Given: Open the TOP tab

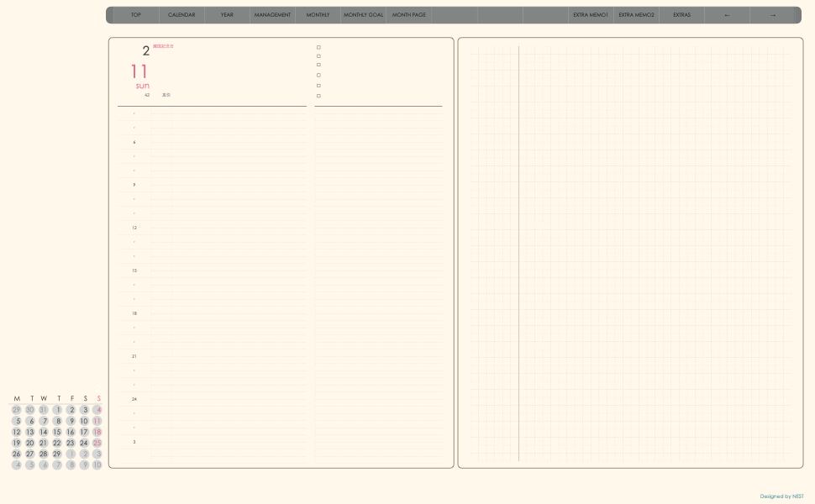Looking at the screenshot, I should click(136, 15).
